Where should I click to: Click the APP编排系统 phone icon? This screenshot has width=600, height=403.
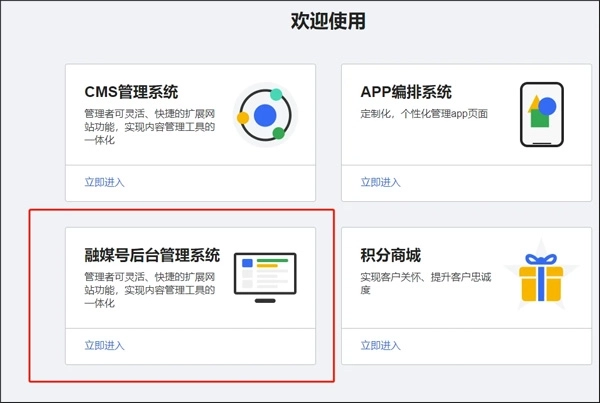pos(541,114)
